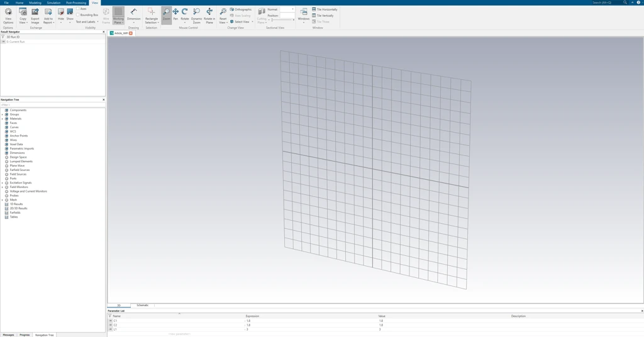Open the Windows list icon

[304, 12]
